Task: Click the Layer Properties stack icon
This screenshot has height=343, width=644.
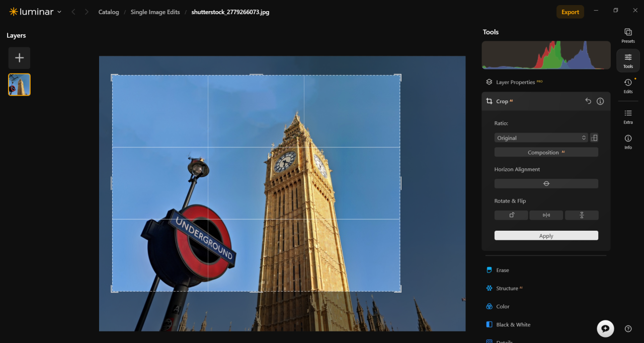Action: [x=489, y=82]
